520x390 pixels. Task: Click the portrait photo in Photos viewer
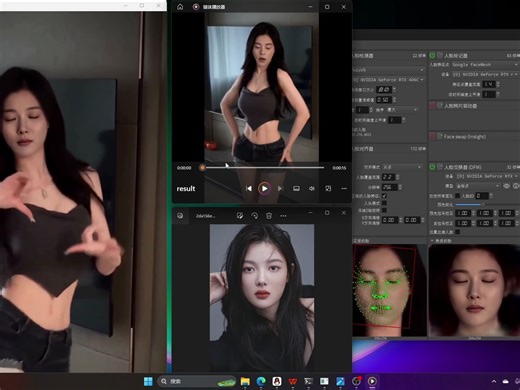click(262, 298)
